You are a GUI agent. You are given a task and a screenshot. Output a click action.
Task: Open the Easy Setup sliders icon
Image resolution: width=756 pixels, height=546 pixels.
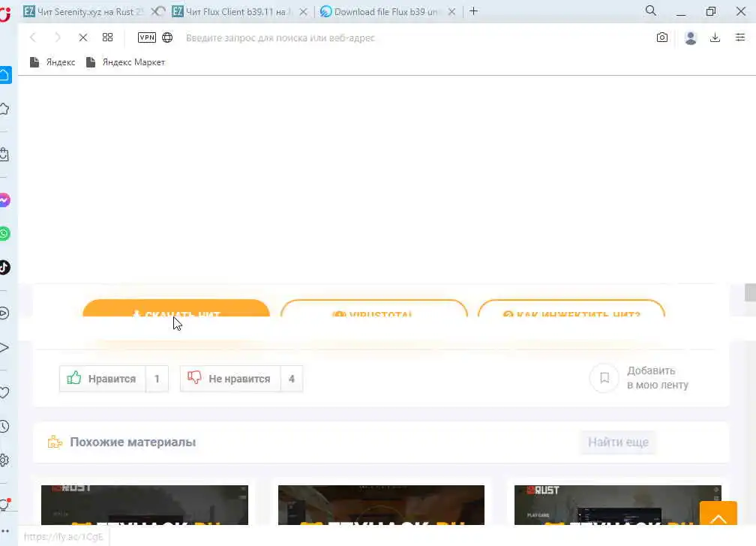tap(740, 37)
